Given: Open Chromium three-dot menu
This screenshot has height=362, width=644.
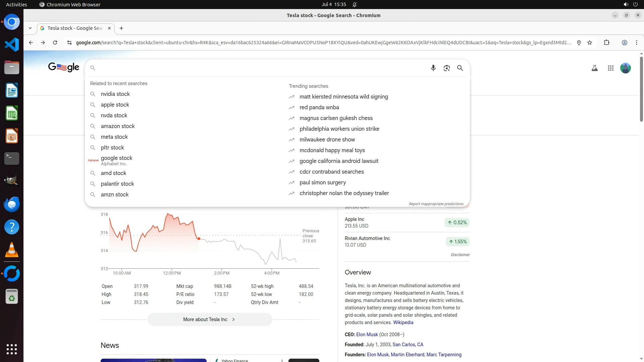Looking at the screenshot, I should 636,43.
